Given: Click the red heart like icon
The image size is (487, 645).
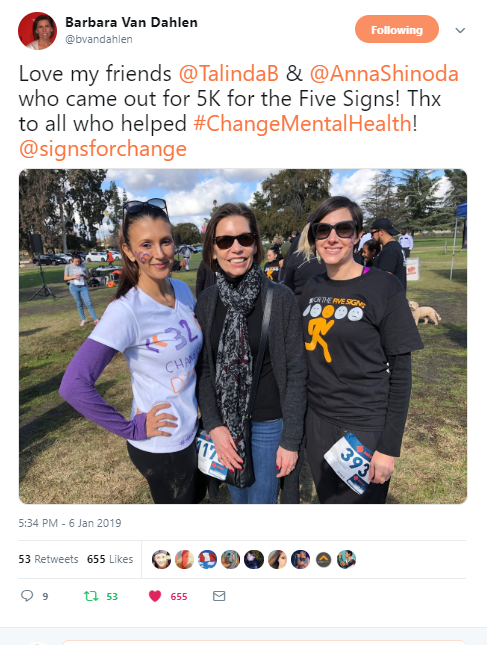Looking at the screenshot, I should (155, 596).
